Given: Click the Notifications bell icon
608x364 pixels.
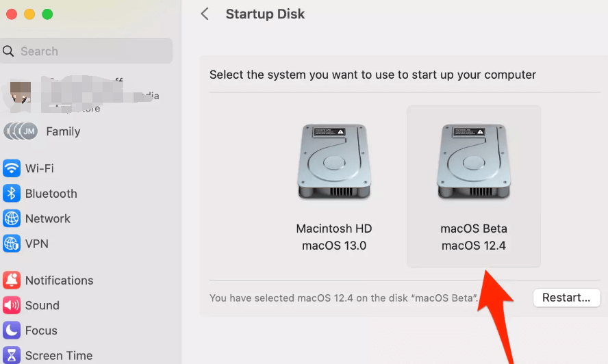Looking at the screenshot, I should coord(12,281).
